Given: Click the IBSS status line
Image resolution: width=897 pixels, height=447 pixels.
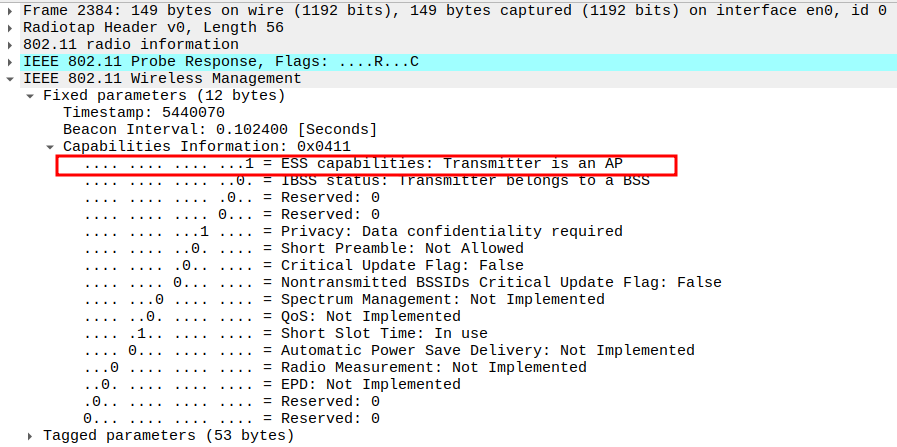Looking at the screenshot, I should click(367, 181).
